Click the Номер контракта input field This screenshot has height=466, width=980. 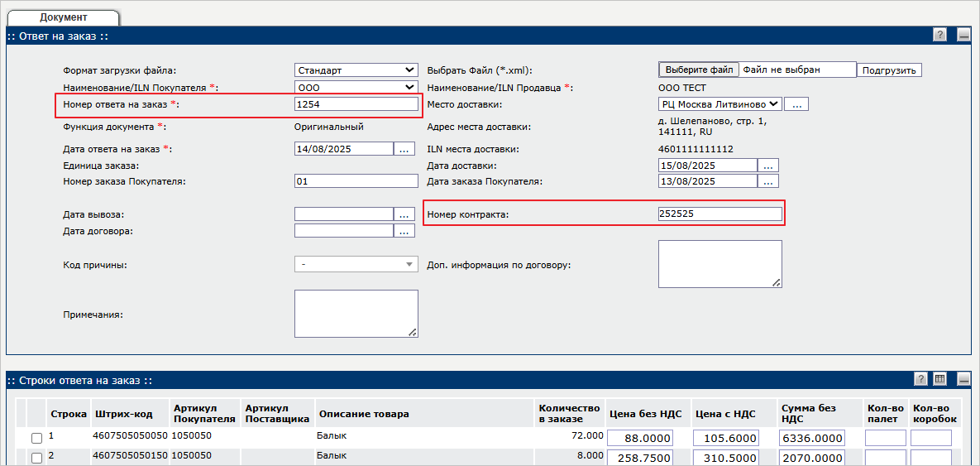(719, 214)
